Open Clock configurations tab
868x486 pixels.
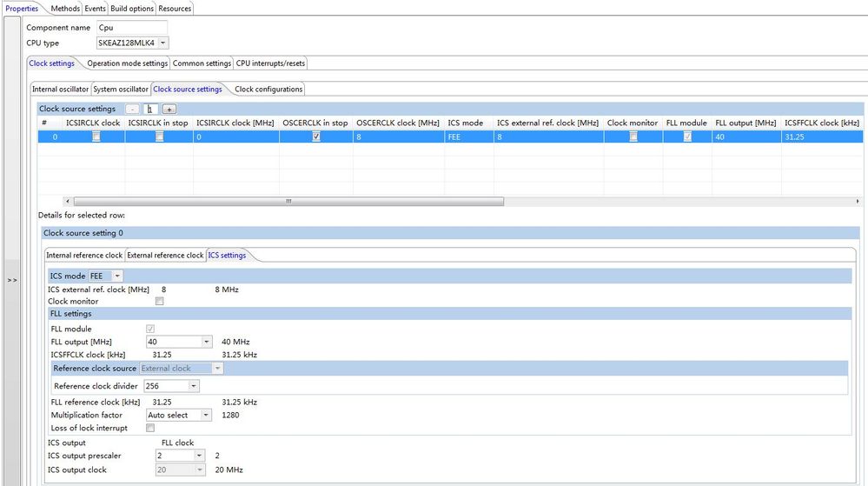[268, 90]
